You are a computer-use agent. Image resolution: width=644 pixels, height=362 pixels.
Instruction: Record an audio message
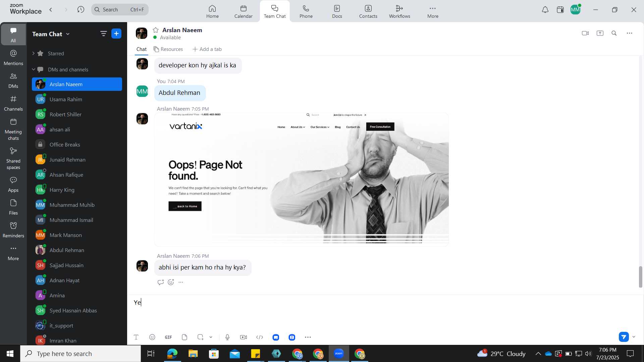click(227, 337)
